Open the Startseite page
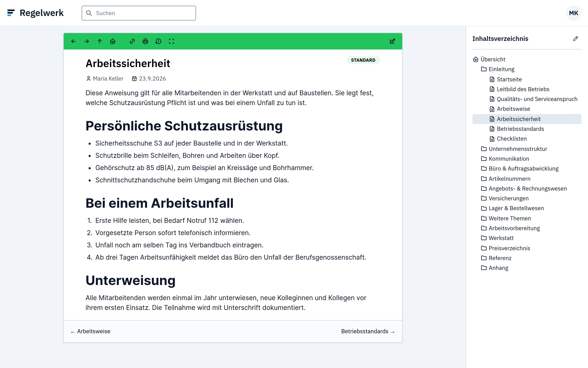588x368 pixels. (x=509, y=79)
